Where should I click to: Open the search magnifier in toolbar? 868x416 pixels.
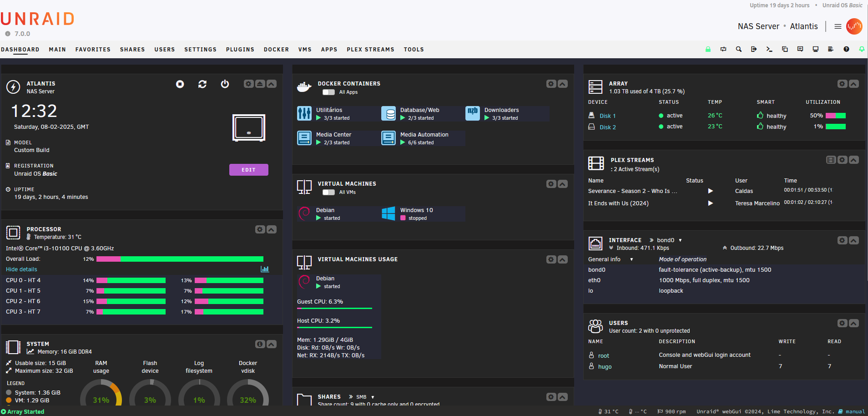point(739,49)
